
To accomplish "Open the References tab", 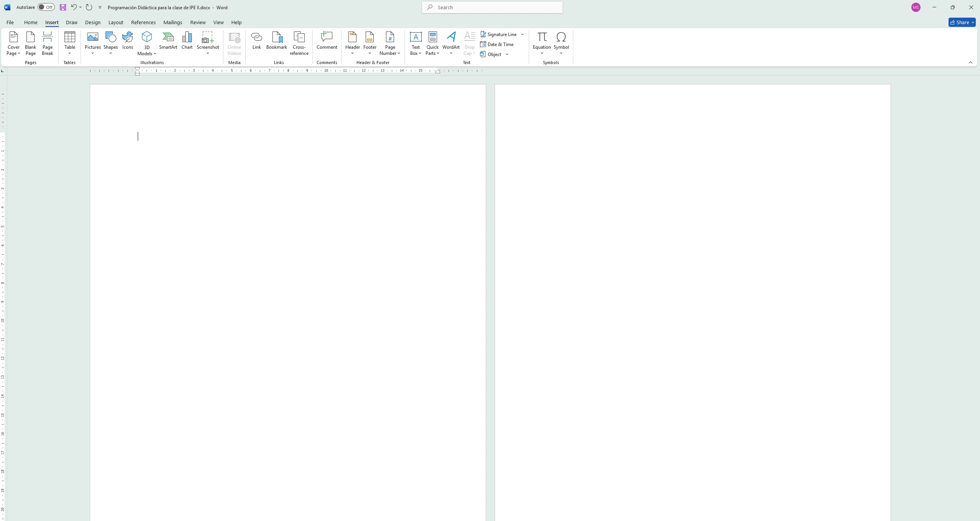I will [143, 22].
